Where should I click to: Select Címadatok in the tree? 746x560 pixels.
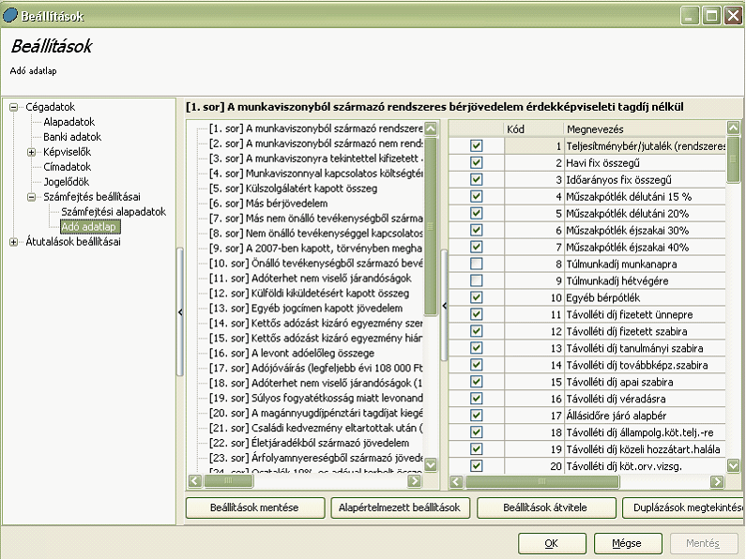(x=67, y=167)
